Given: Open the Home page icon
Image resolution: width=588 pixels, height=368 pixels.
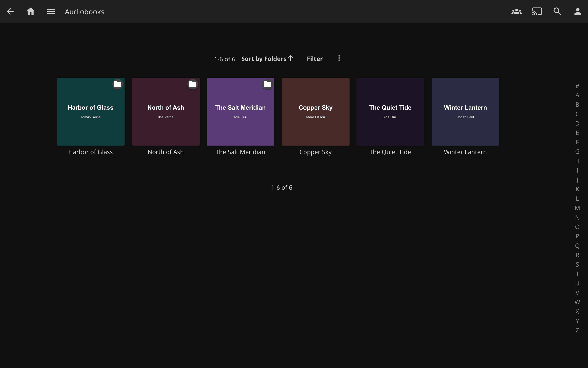Looking at the screenshot, I should 31,11.
